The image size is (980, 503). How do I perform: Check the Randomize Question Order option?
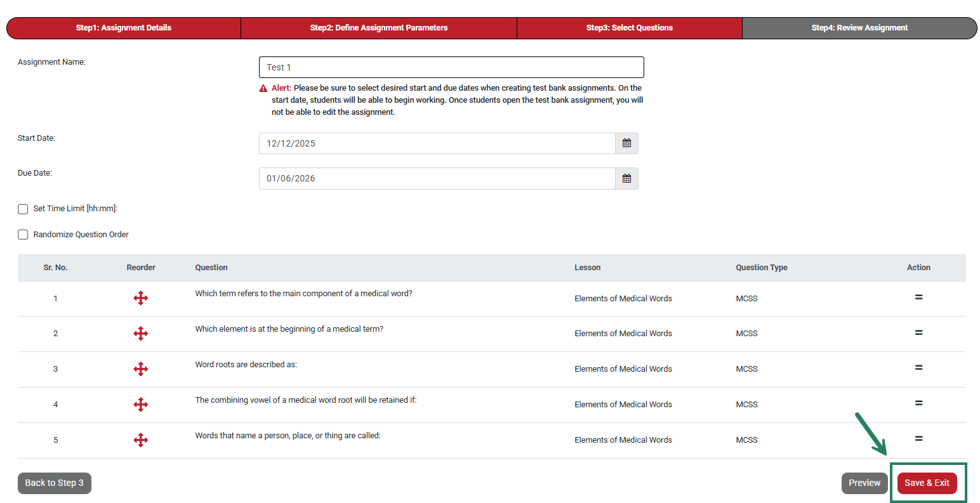pyautogui.click(x=23, y=234)
